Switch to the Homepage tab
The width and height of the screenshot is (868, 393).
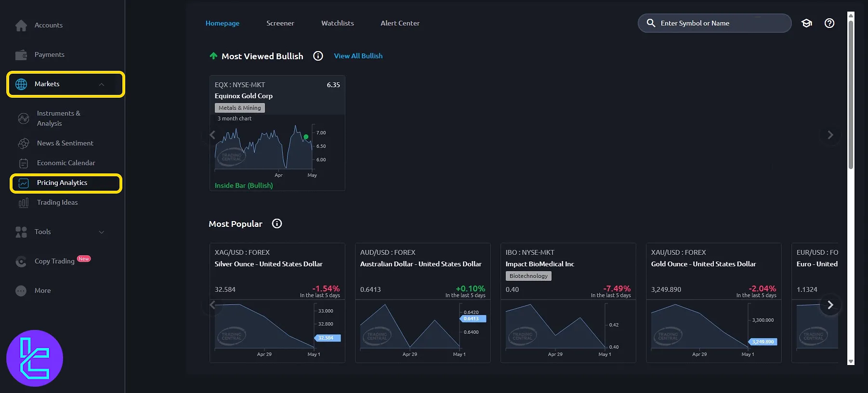223,23
